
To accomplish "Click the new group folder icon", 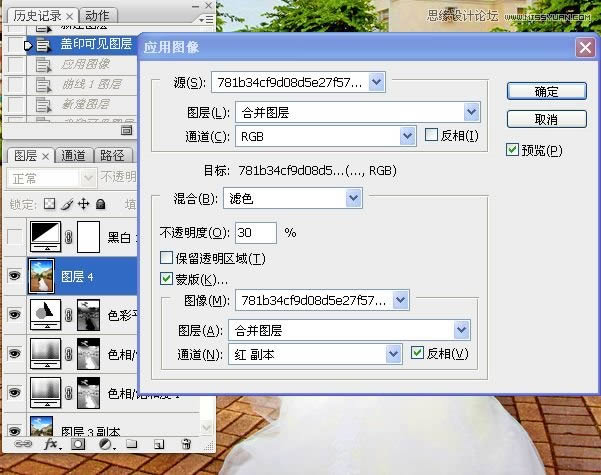I will pos(132,443).
